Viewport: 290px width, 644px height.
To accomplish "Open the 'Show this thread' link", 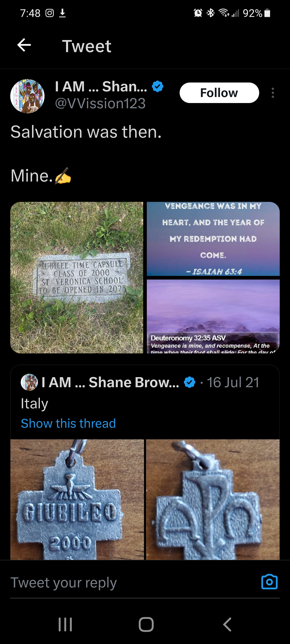I will [x=68, y=423].
